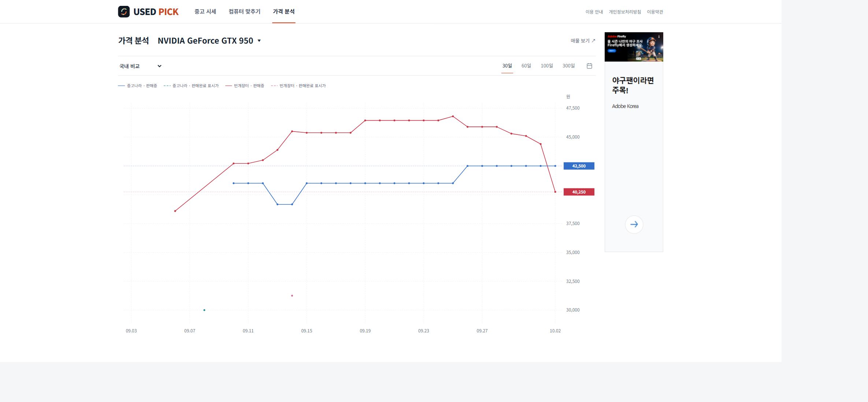The height and width of the screenshot is (402, 868).
Task: Click the ad's blue arrow button
Action: (x=634, y=224)
